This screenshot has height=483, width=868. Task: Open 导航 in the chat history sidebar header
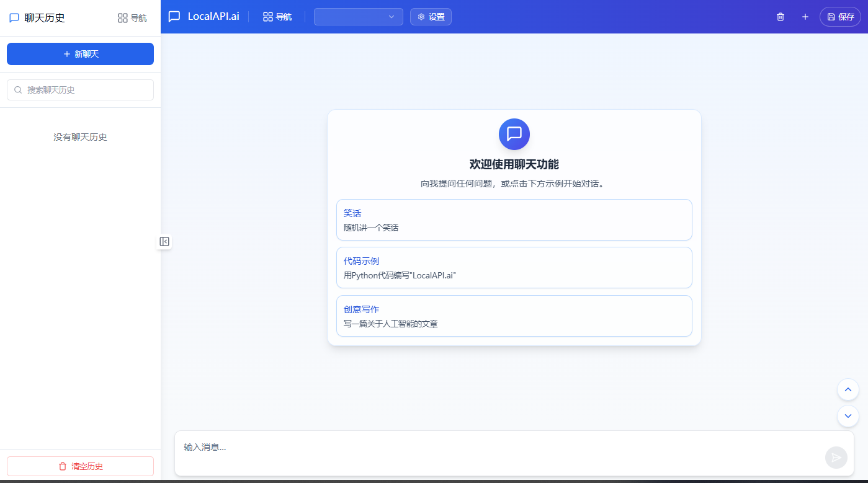click(132, 18)
